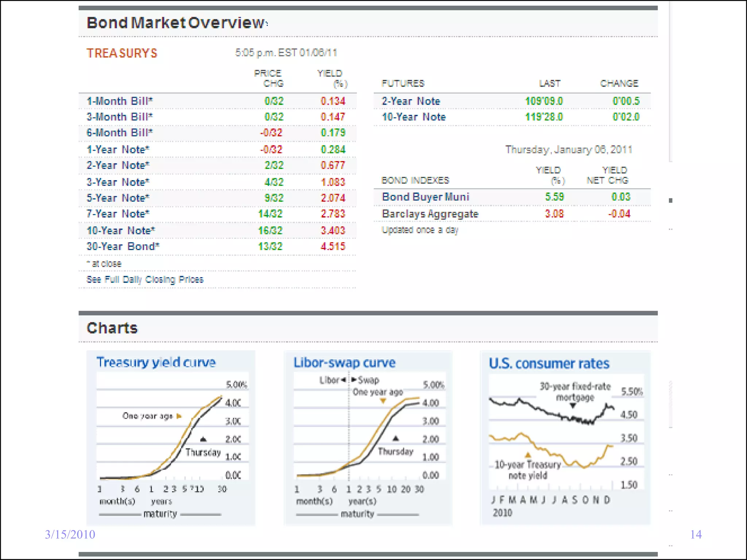This screenshot has height=560, width=747.
Task: Click the Barclays Aggregate index name
Action: pyautogui.click(x=430, y=214)
